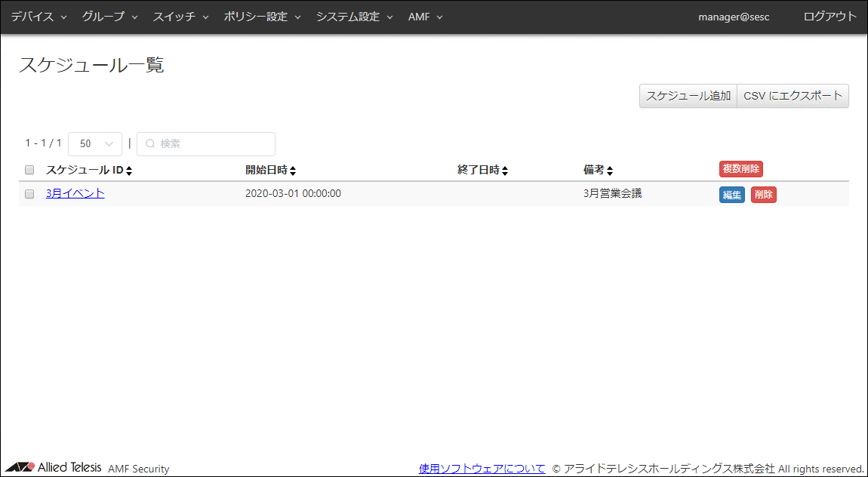The height and width of the screenshot is (477, 868).
Task: Tick the select-all header checkbox
Action: (x=29, y=170)
